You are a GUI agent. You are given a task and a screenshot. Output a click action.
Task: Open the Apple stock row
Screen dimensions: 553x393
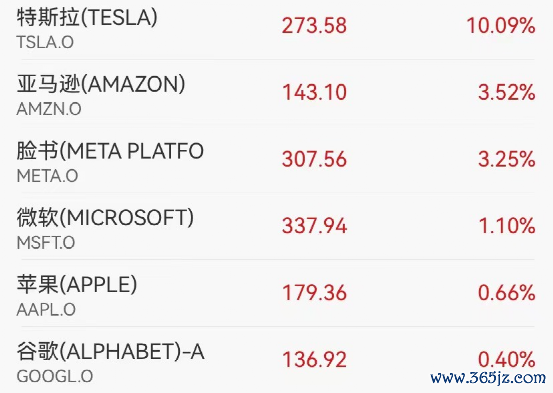pyautogui.click(x=276, y=293)
